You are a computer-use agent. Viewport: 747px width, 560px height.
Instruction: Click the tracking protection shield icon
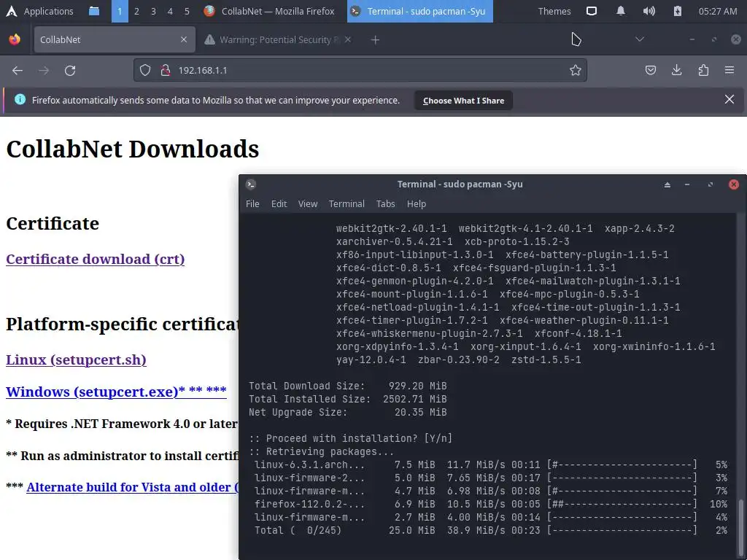point(145,71)
